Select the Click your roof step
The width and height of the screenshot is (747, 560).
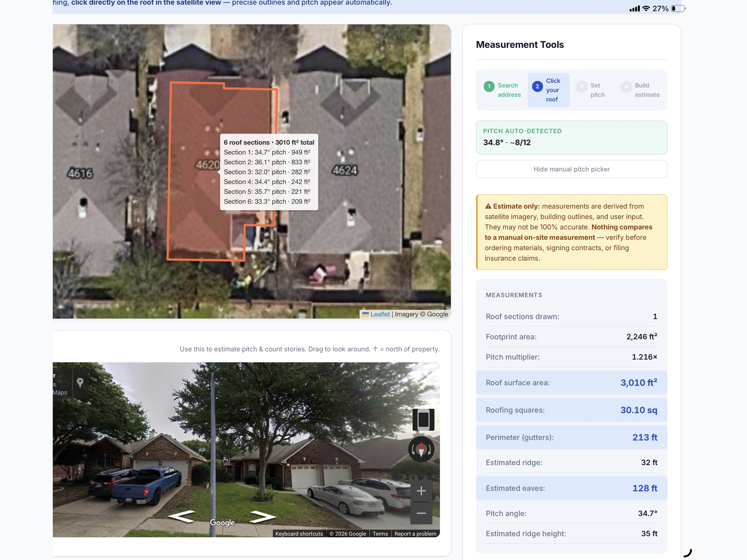click(548, 90)
